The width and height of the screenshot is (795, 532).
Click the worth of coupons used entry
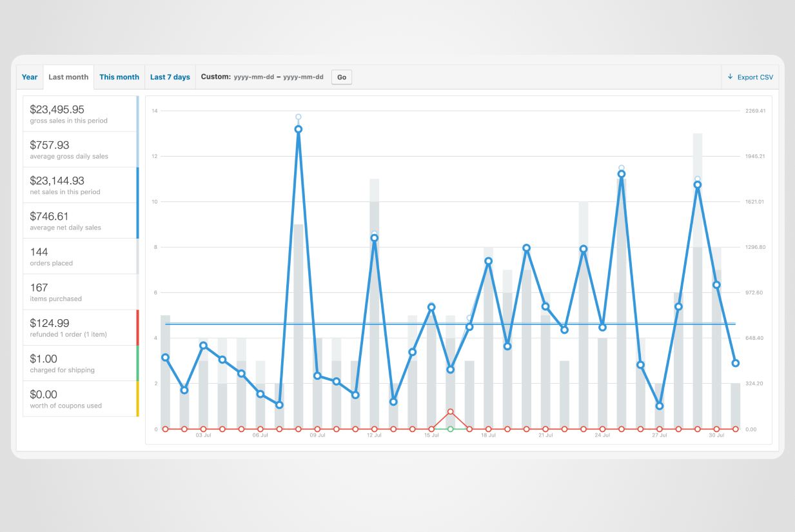click(x=80, y=399)
